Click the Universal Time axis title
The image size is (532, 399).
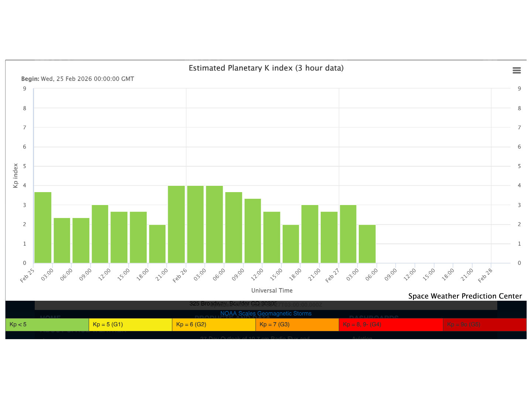click(x=272, y=290)
